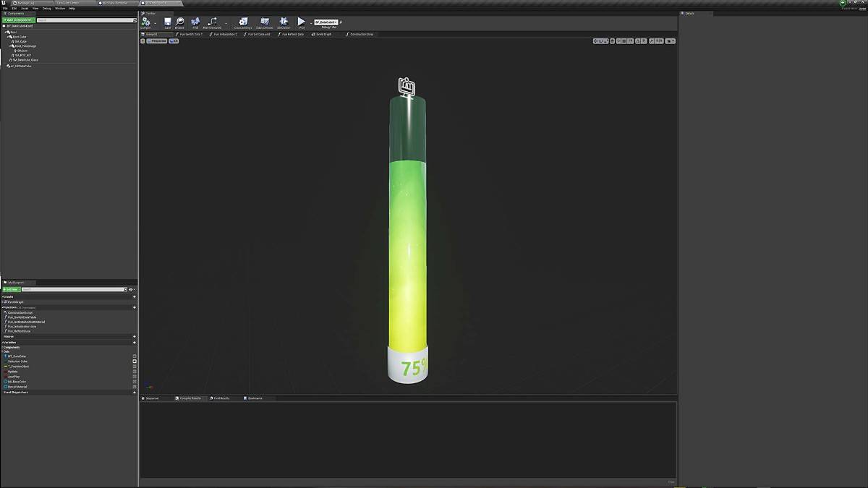Viewport: 868px width, 488px height.
Task: Select AC_UIRDataCube component
Action: pos(20,66)
